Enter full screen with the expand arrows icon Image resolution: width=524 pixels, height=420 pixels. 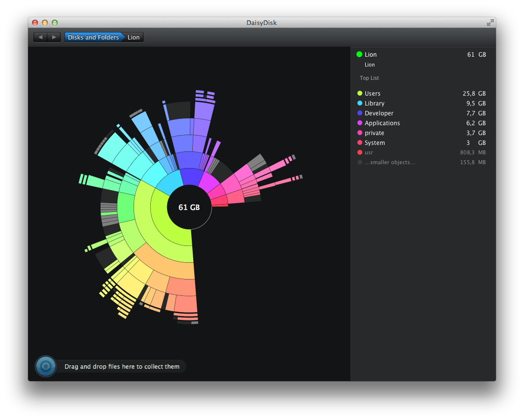pyautogui.click(x=490, y=23)
